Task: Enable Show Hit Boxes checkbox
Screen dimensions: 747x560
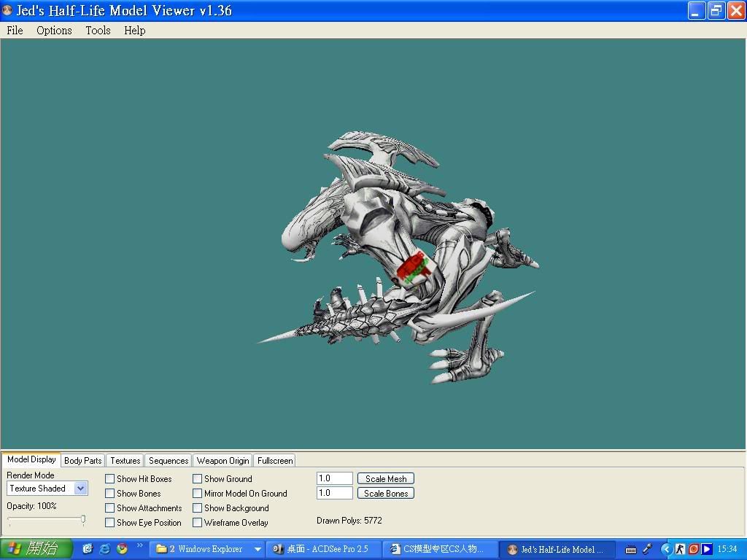Action: coord(110,479)
